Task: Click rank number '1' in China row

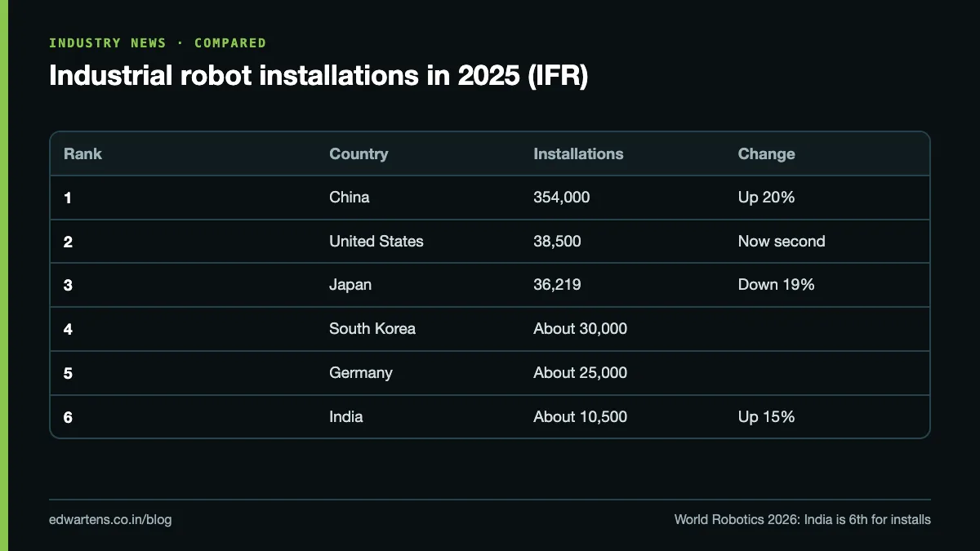Action: [x=68, y=198]
